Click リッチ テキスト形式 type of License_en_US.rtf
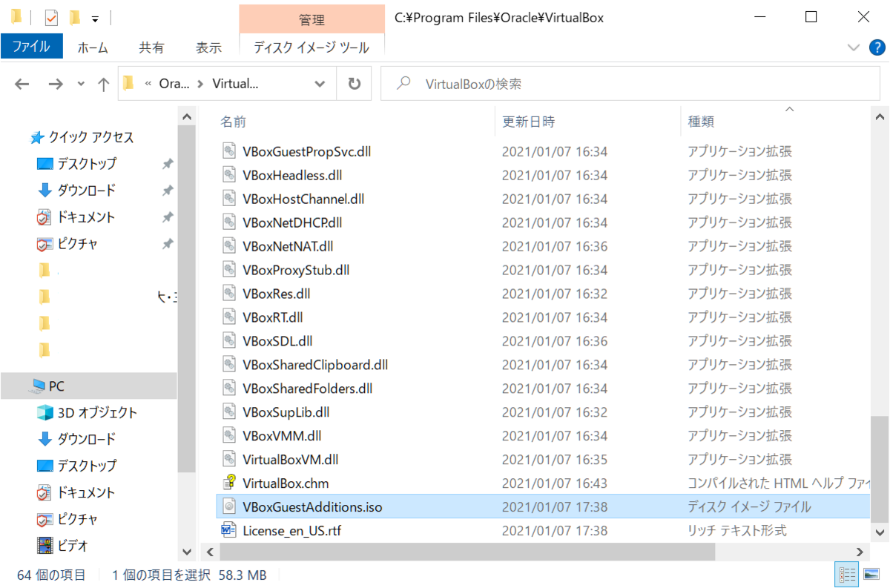Image resolution: width=890 pixels, height=588 pixels. pos(737,531)
